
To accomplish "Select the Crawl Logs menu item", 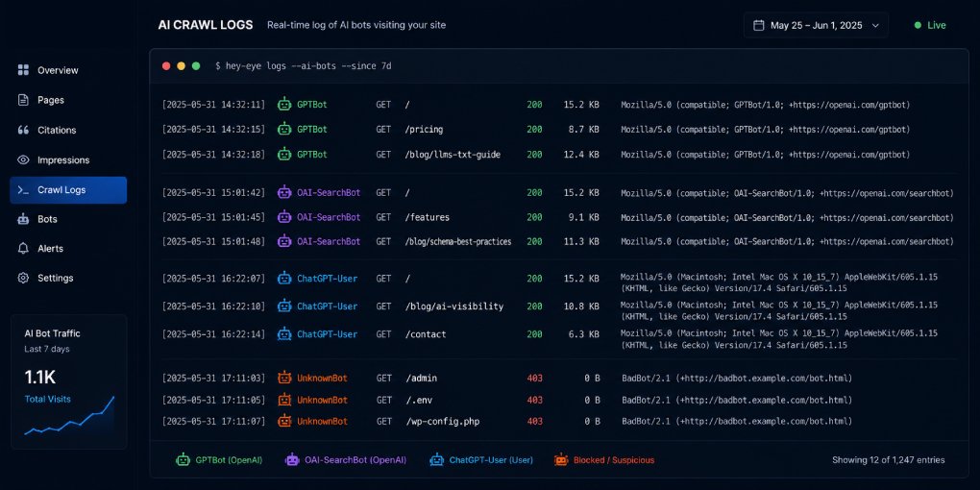I will [68, 190].
